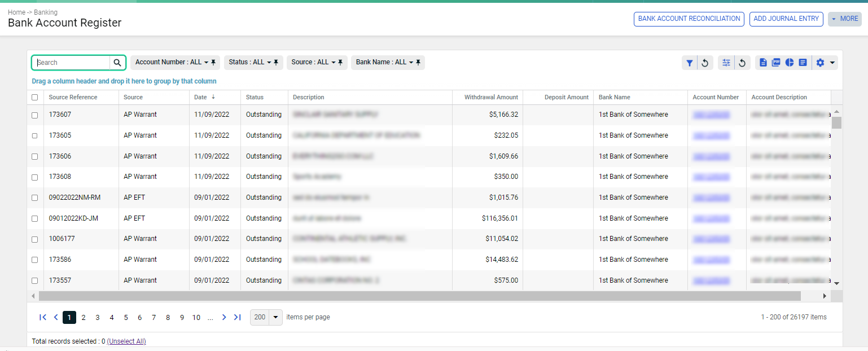The height and width of the screenshot is (351, 868).
Task: Click the Unselect All link
Action: tap(126, 341)
